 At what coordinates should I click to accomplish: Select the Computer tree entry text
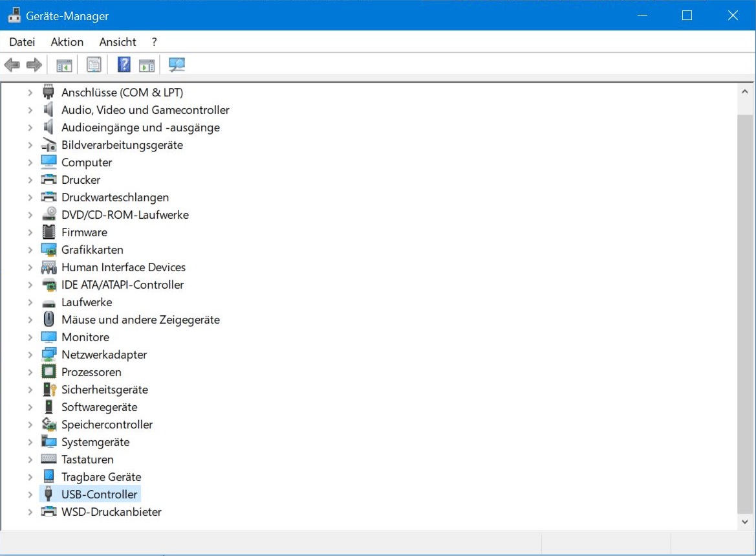[87, 162]
